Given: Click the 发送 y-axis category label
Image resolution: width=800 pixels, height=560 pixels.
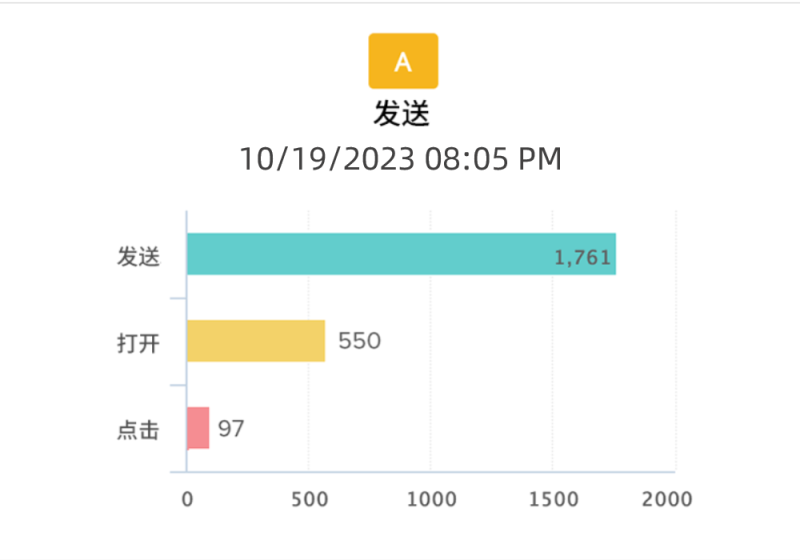Looking at the screenshot, I should click(138, 256).
